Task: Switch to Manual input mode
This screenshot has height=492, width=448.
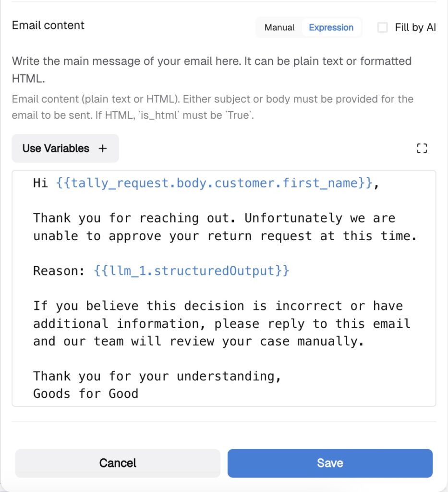Action: tap(279, 27)
